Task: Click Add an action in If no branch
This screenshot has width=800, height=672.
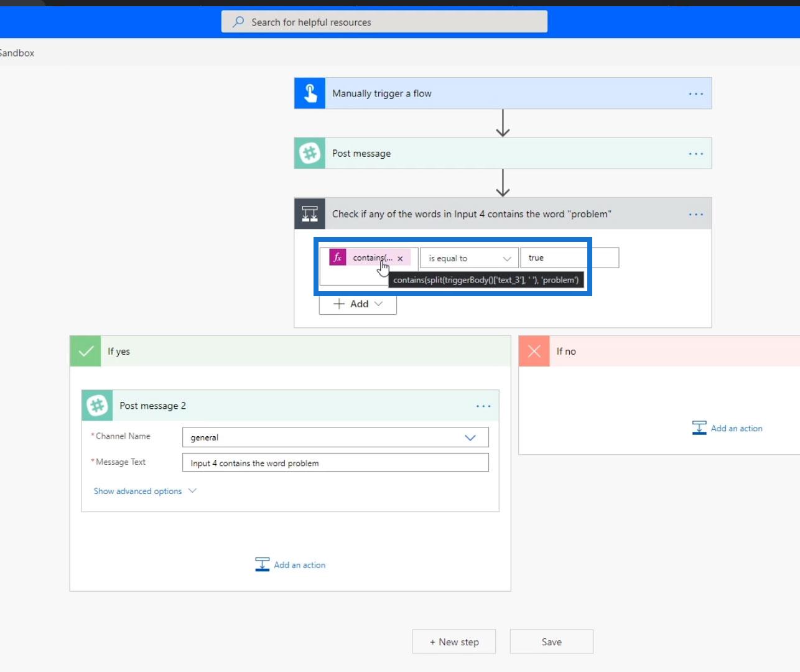Action: coord(737,428)
